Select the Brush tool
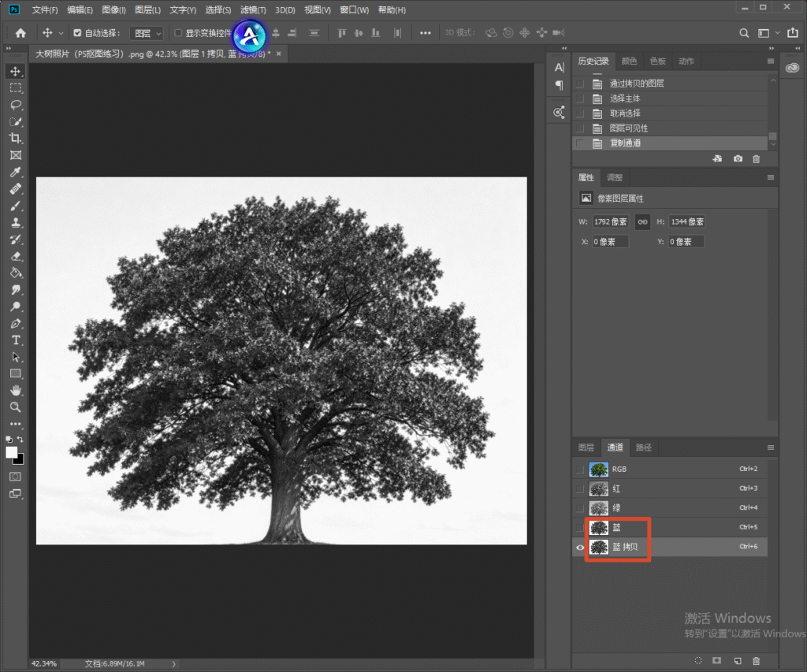Image resolution: width=807 pixels, height=672 pixels. [x=16, y=206]
